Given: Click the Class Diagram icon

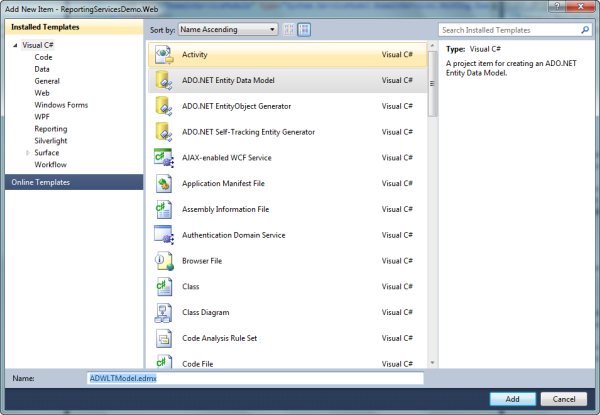Looking at the screenshot, I should pos(164,312).
